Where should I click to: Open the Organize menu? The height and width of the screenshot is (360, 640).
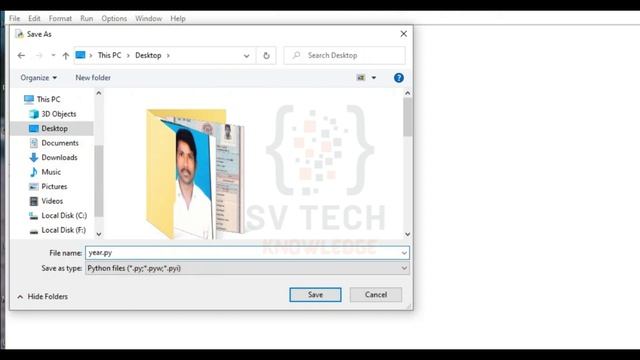[x=39, y=78]
